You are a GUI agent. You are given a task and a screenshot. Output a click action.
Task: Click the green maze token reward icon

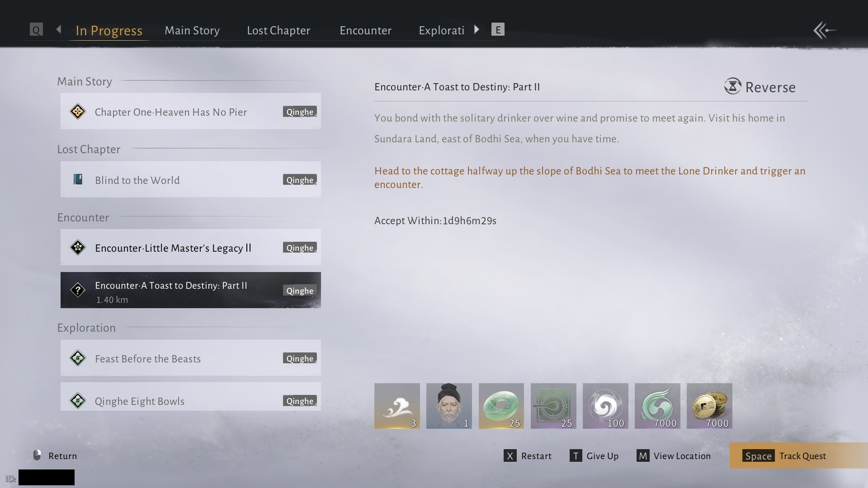click(553, 405)
